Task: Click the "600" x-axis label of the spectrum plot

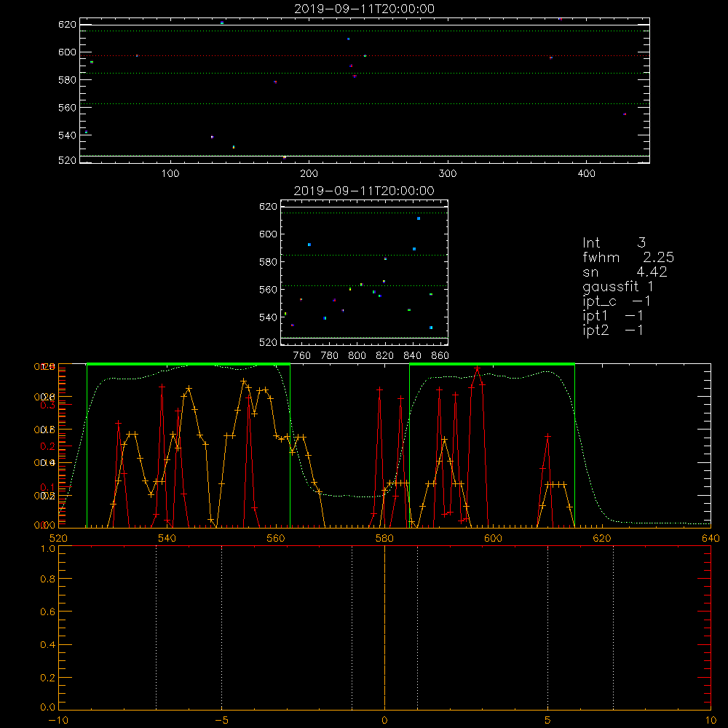Action: pyautogui.click(x=493, y=538)
